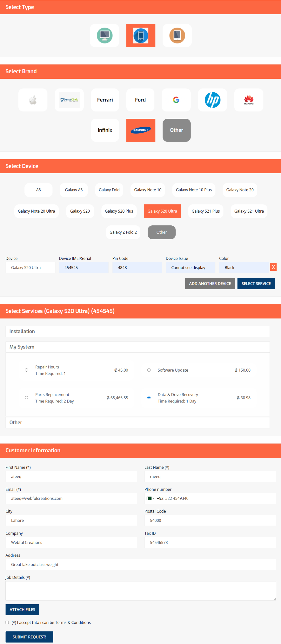Select the Parts Replacement radio option
Viewport: 281px width, 644px height.
(x=26, y=398)
